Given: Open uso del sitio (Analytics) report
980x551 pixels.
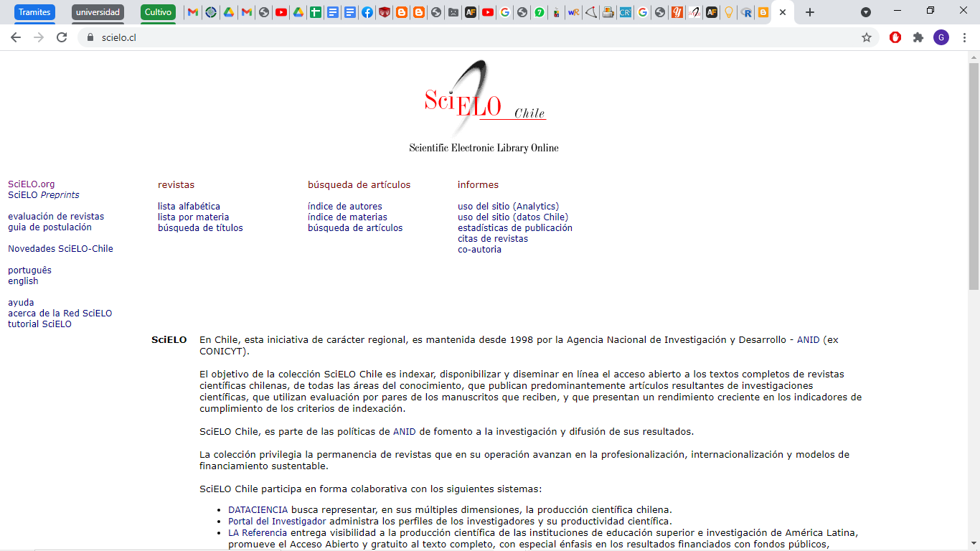Looking at the screenshot, I should point(508,207).
